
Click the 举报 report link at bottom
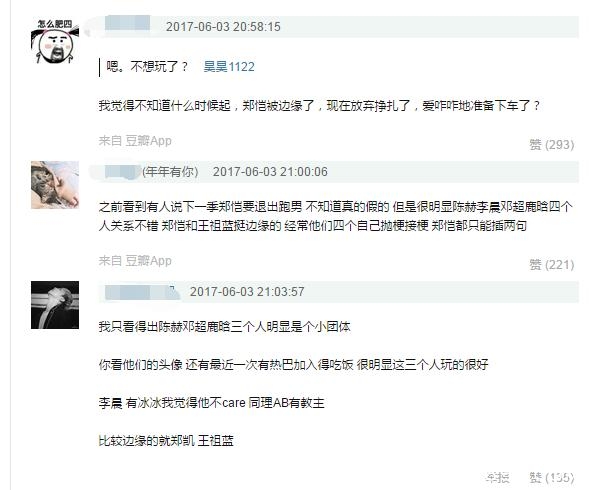497,477
